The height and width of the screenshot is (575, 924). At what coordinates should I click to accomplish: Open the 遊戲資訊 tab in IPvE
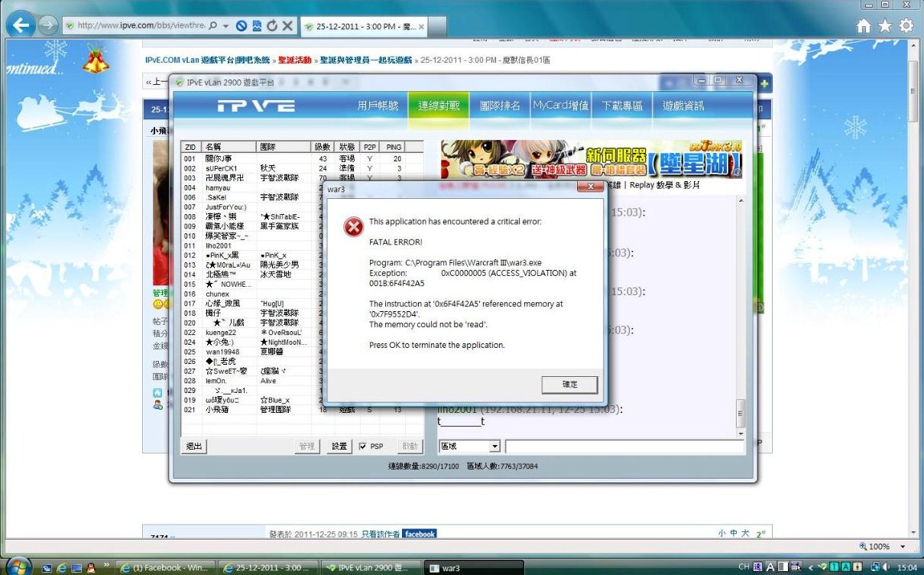(683, 106)
